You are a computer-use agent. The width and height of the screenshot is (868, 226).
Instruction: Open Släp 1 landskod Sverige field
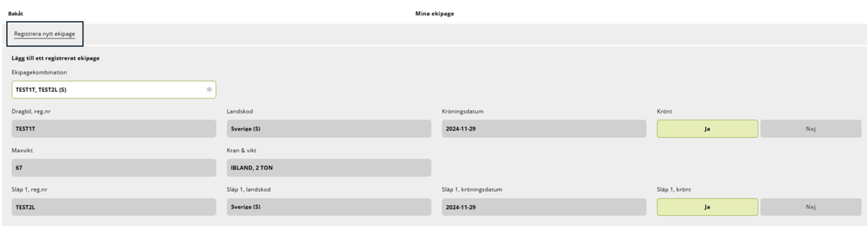click(329, 207)
